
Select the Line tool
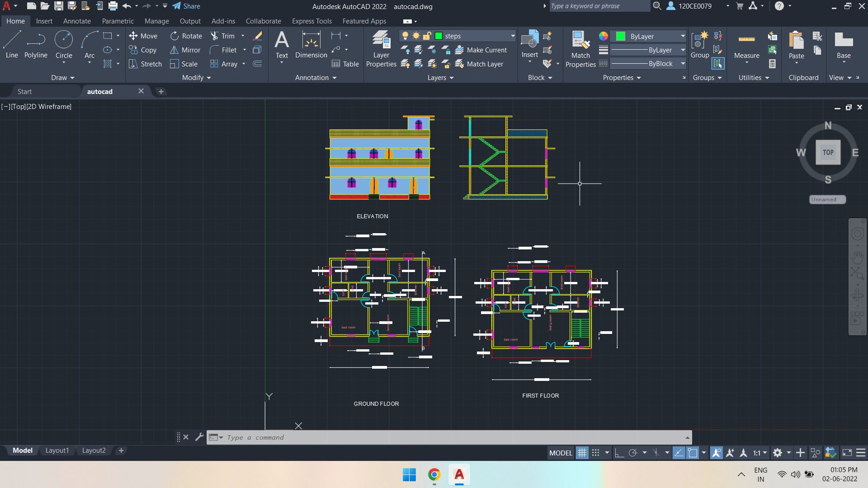coord(11,44)
